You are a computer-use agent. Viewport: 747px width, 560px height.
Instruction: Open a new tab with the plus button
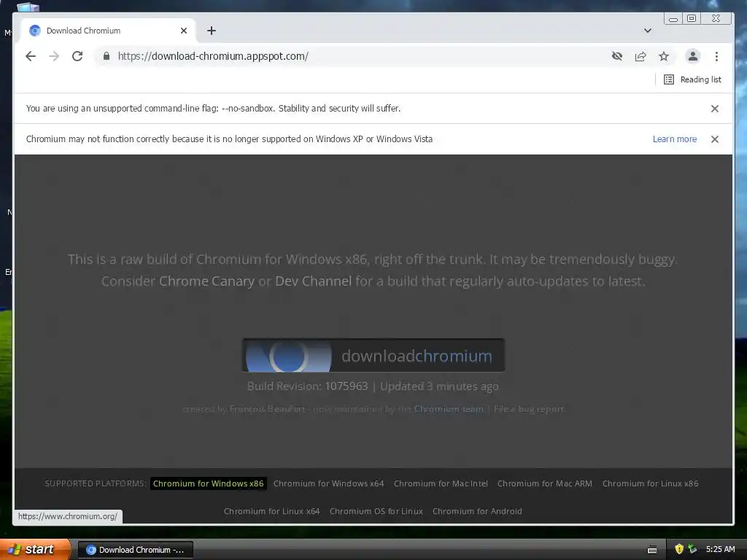(212, 31)
